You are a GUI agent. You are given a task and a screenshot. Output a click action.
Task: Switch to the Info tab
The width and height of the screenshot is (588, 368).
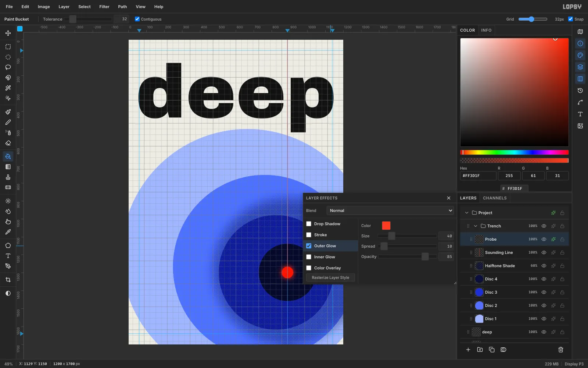click(486, 30)
